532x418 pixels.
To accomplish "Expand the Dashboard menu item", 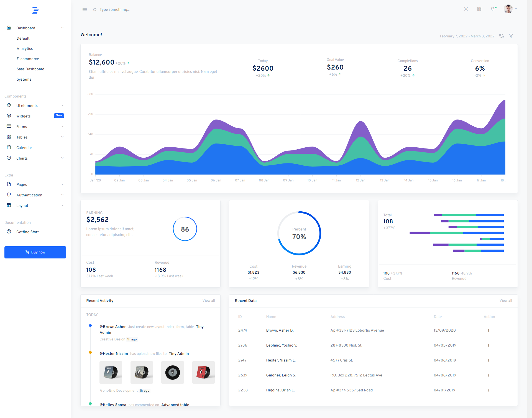I will click(x=63, y=28).
